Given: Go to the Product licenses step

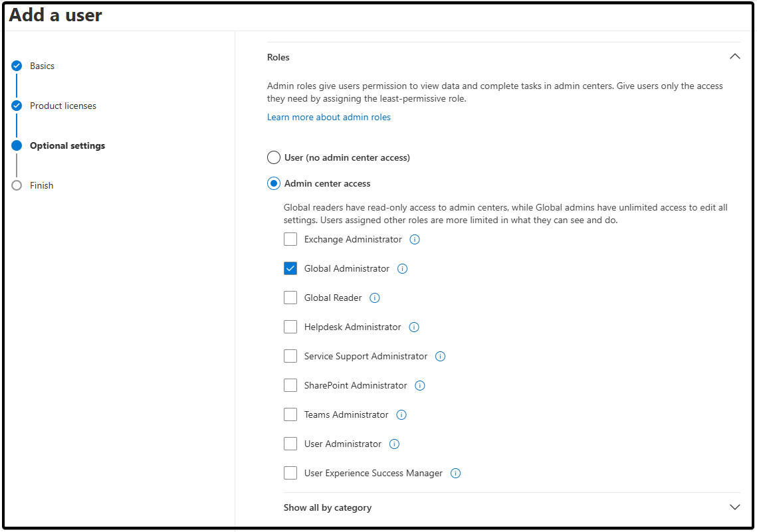Looking at the screenshot, I should (62, 106).
